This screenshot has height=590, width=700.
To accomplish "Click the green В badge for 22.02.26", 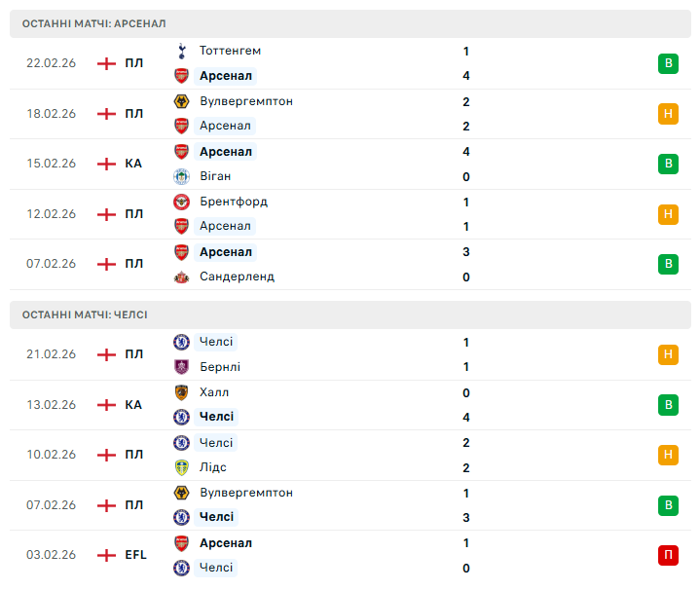I will click(668, 63).
